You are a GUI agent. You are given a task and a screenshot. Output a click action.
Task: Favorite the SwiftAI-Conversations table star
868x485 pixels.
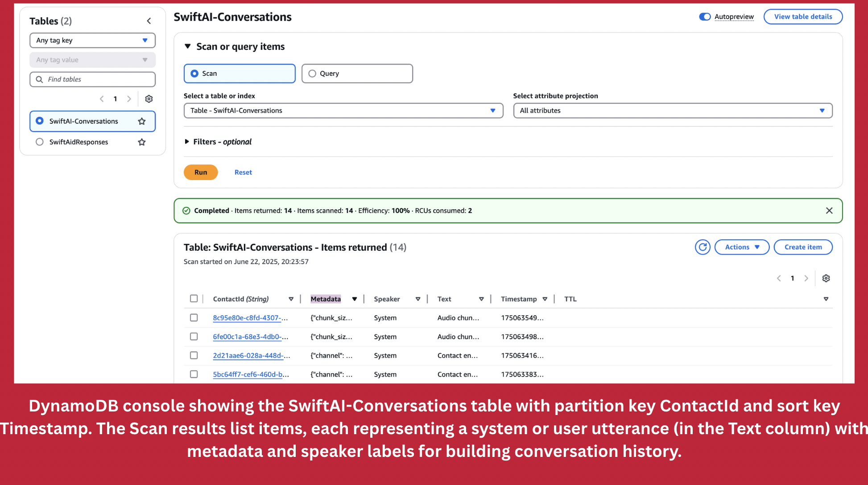[142, 121]
